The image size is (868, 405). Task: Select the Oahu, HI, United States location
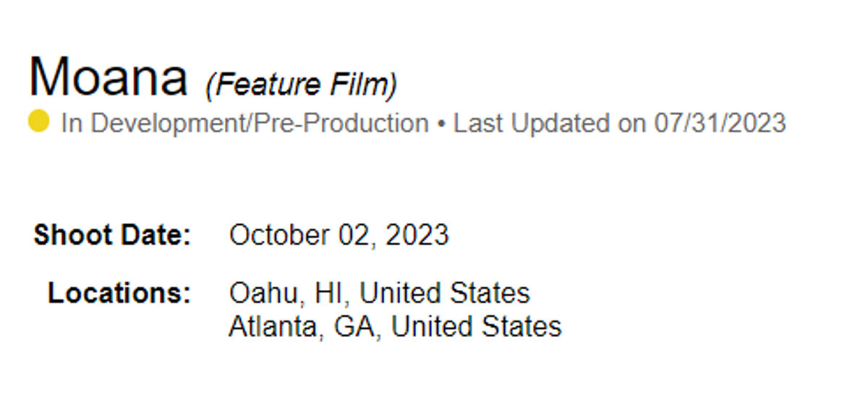click(379, 294)
